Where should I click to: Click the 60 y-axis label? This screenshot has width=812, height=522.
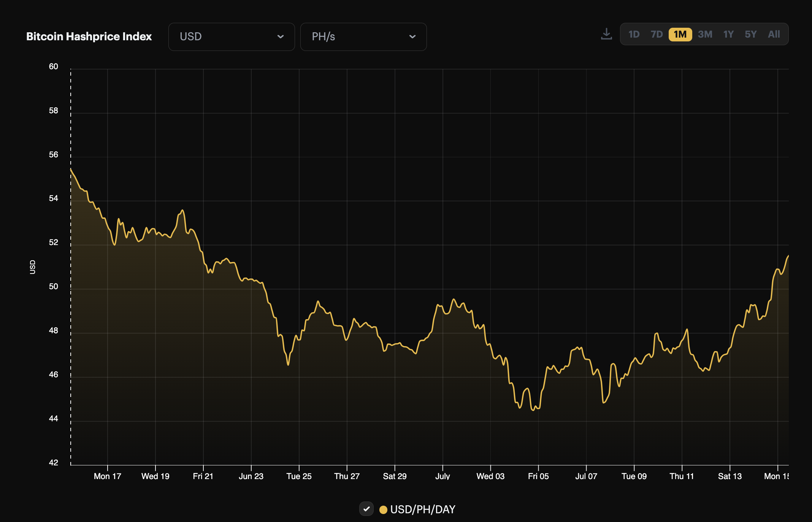(54, 66)
